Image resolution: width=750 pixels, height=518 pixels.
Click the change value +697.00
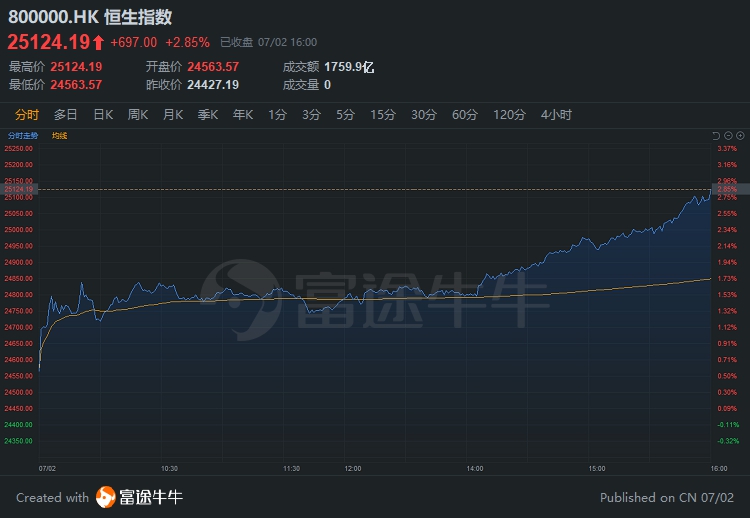[x=133, y=43]
